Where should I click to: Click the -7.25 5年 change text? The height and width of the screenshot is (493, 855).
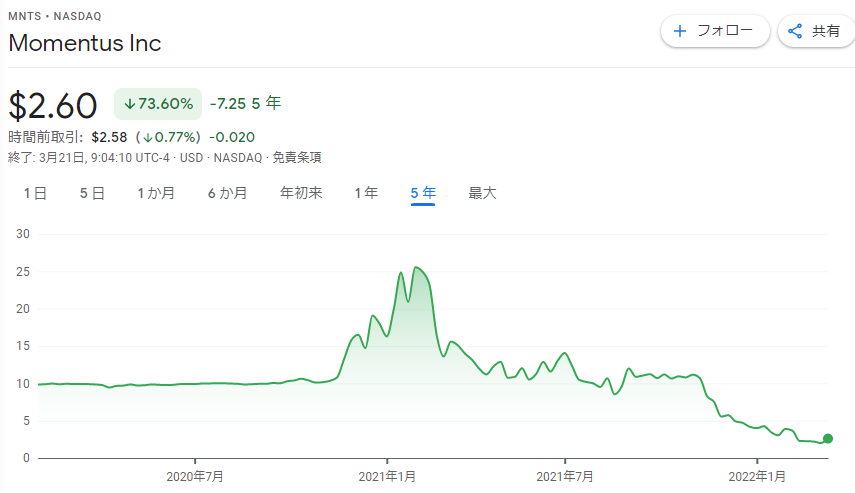click(x=245, y=103)
